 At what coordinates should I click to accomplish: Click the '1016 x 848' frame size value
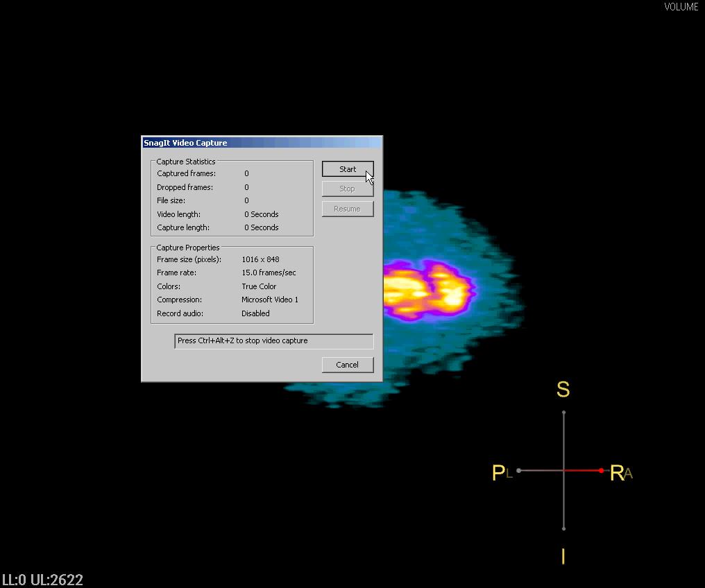click(x=260, y=259)
